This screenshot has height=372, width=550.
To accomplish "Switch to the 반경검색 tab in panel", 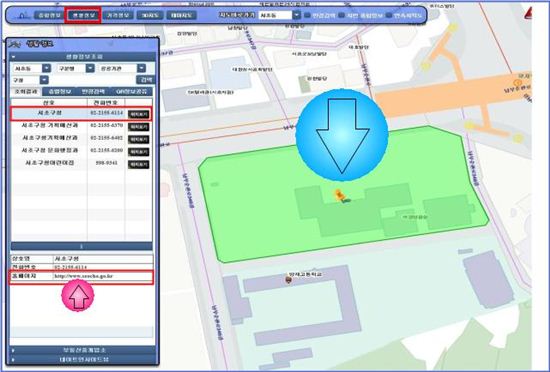I will click(93, 92).
